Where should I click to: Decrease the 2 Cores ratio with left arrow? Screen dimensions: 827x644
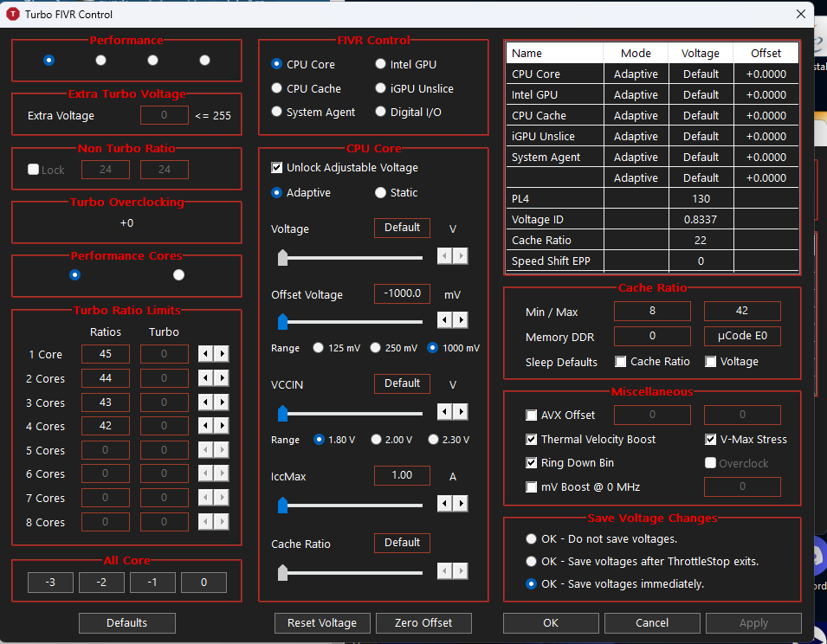[206, 378]
